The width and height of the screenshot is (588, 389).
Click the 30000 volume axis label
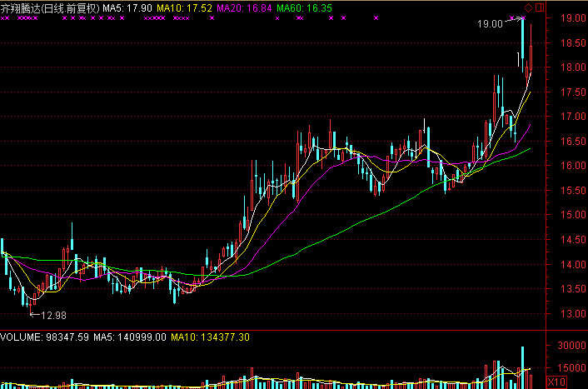[571, 347]
